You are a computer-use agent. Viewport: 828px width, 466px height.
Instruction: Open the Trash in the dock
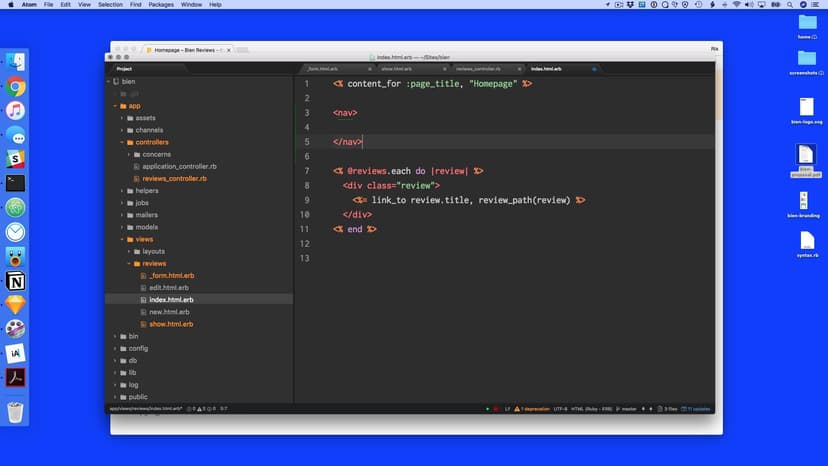point(15,411)
